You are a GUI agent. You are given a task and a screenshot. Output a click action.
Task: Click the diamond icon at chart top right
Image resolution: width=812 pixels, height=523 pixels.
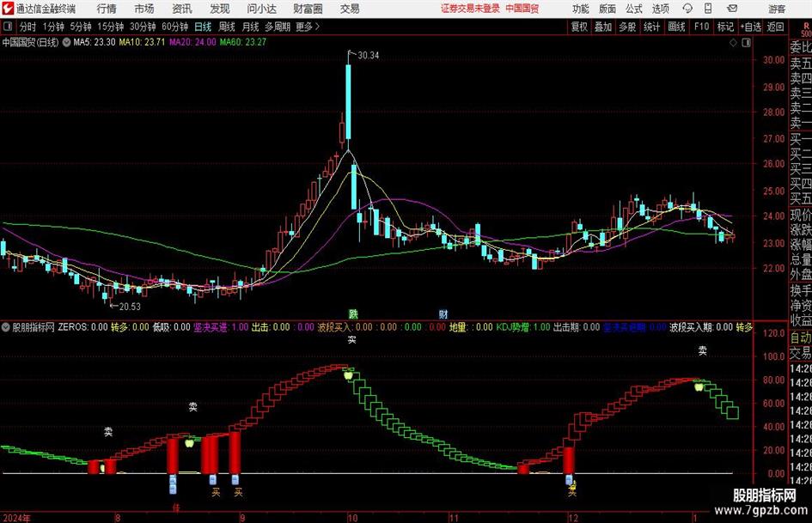pyautogui.click(x=733, y=43)
